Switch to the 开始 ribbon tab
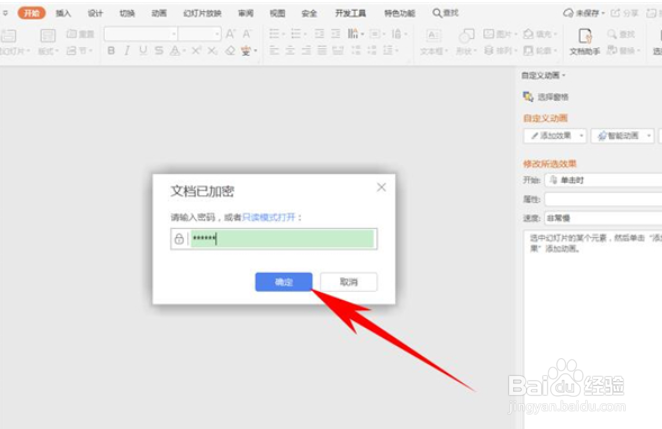Viewport: 662px width, 429px height. tap(31, 13)
